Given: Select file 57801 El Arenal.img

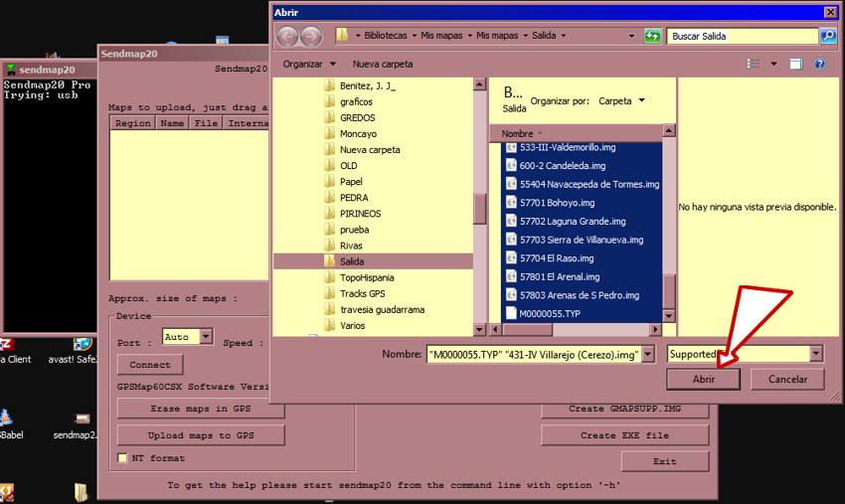Looking at the screenshot, I should [560, 276].
